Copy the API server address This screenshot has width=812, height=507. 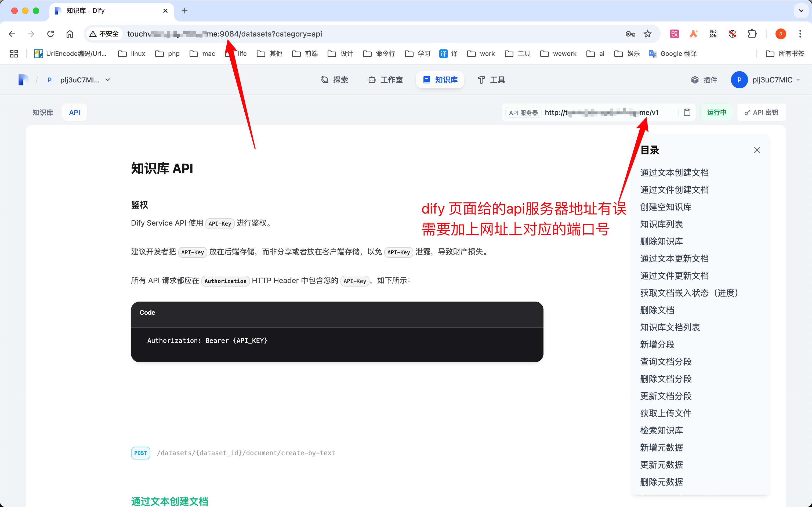point(687,112)
